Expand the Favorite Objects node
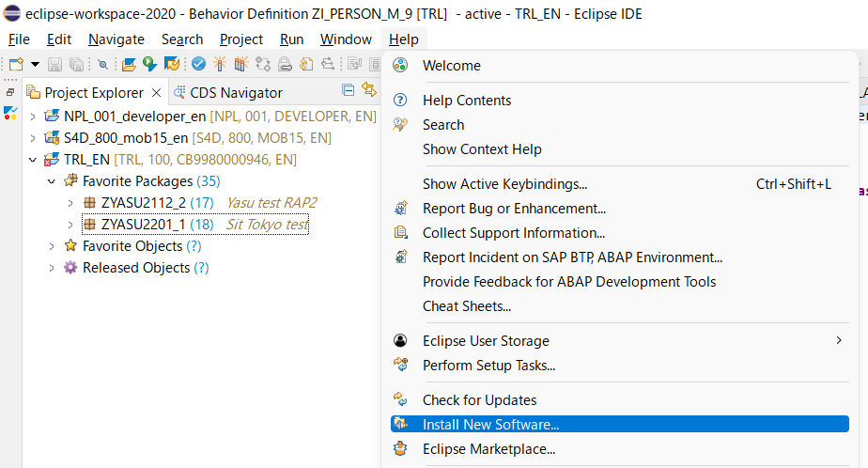The image size is (868, 468). [x=52, y=246]
